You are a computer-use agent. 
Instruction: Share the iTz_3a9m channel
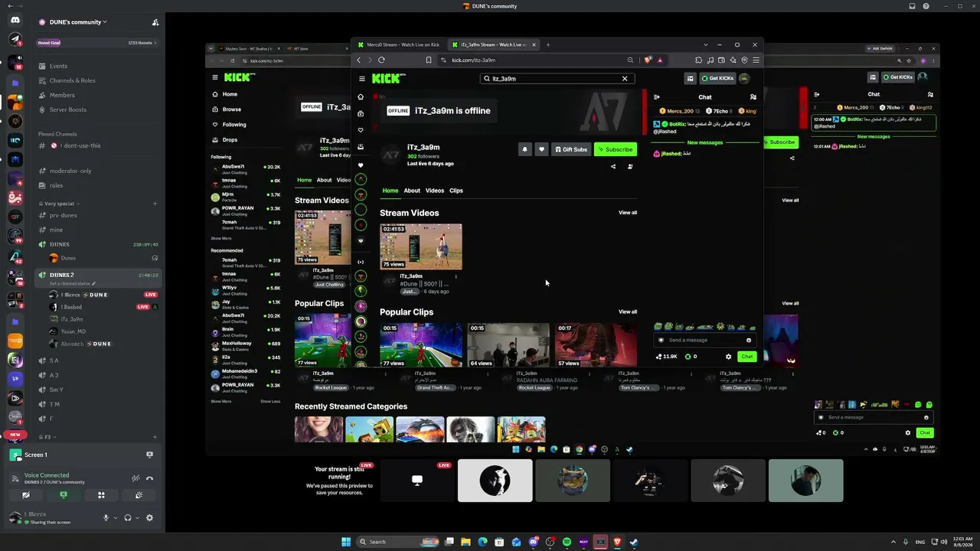tap(612, 166)
